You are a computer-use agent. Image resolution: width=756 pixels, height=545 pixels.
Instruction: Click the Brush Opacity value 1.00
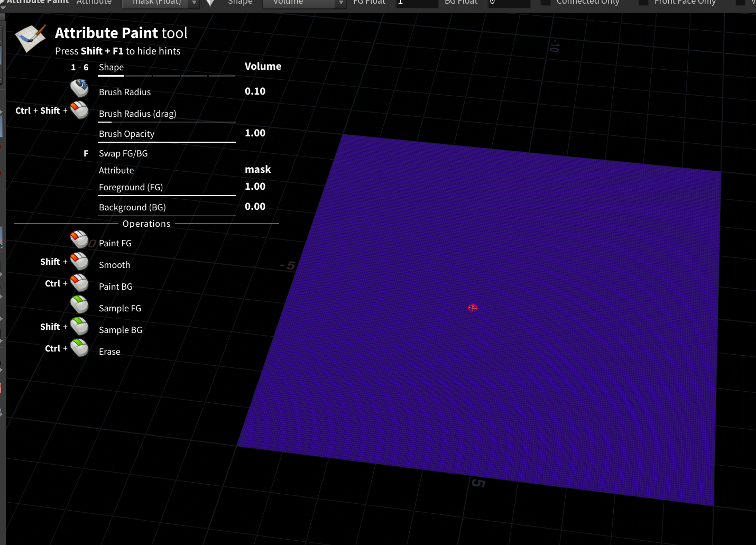point(255,133)
